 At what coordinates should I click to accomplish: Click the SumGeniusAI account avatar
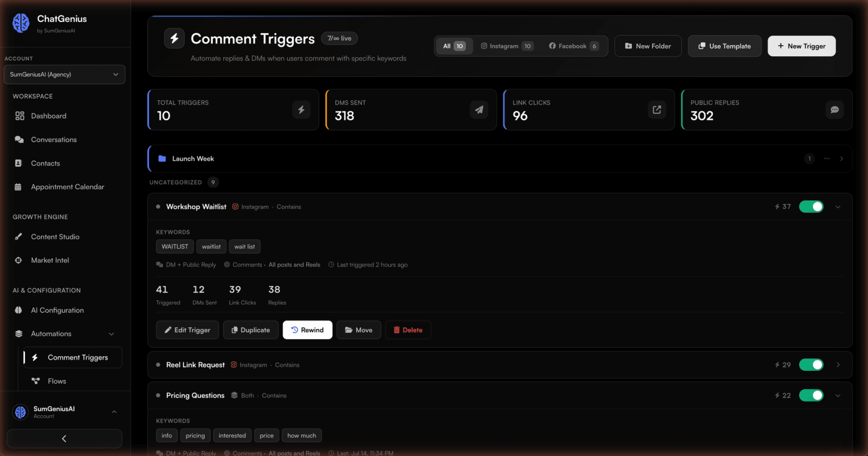[20, 412]
